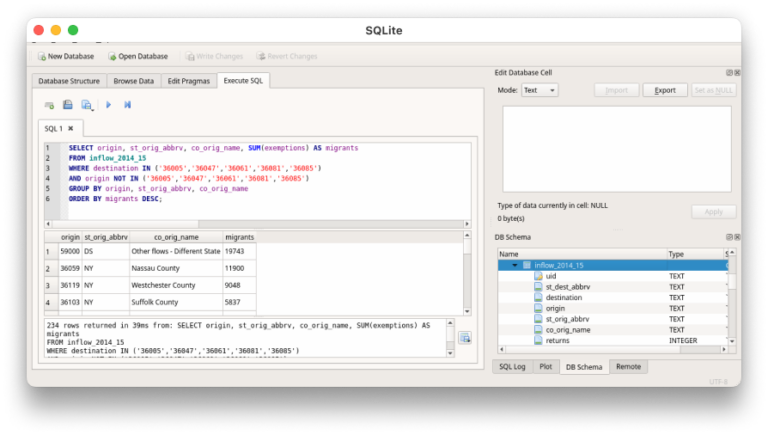Open the Mode dropdown set to Text
The width and height of the screenshot is (768, 435).
(x=539, y=90)
